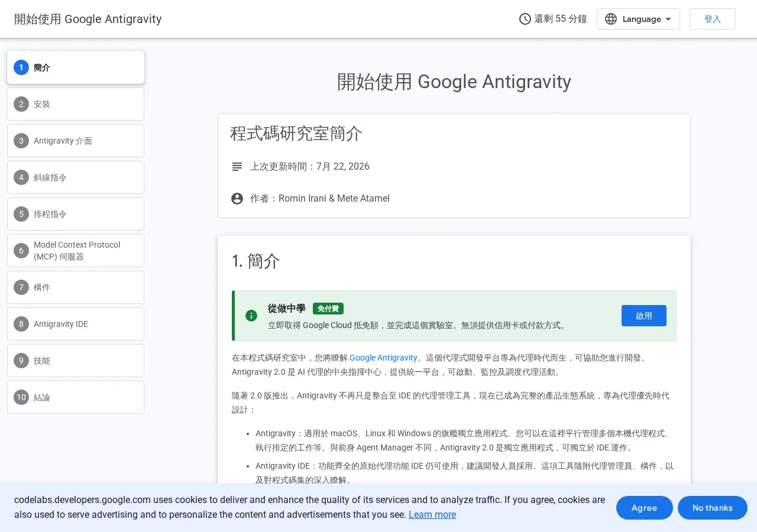Click the number 4 step badge
This screenshot has width=757, height=532.
21,177
